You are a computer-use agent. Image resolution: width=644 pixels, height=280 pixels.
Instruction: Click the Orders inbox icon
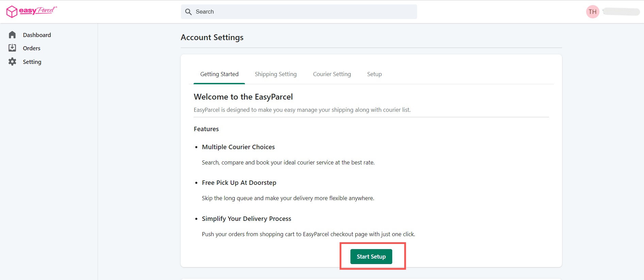click(12, 48)
